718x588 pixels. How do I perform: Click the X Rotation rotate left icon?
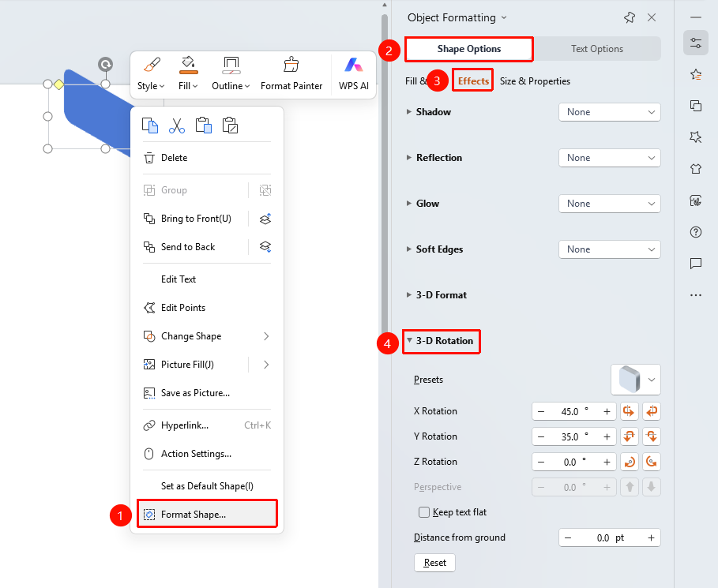630,411
